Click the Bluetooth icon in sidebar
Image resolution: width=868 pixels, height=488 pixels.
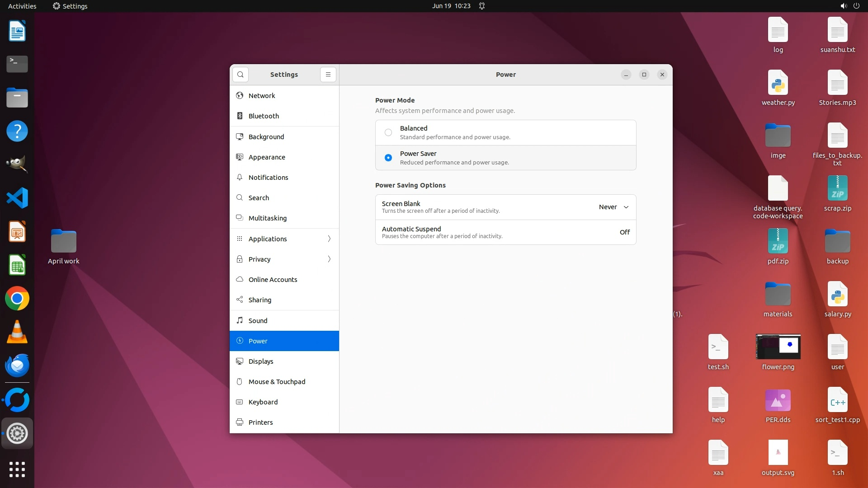(x=240, y=116)
